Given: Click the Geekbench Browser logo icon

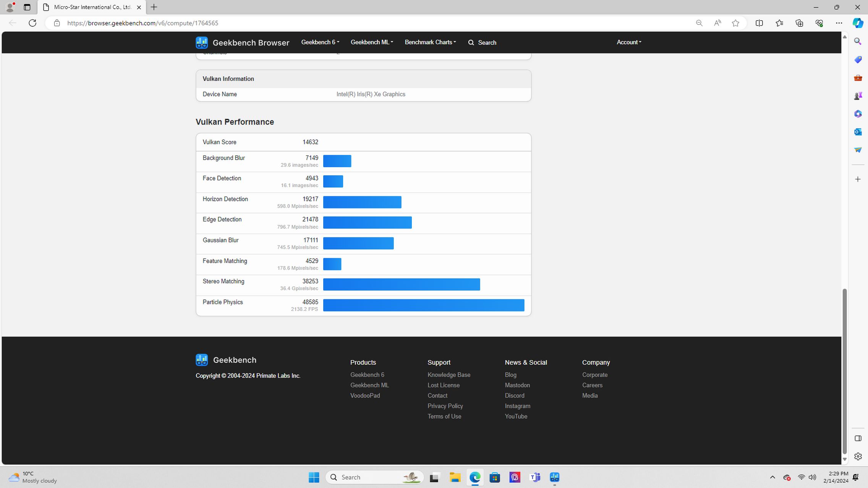Looking at the screenshot, I should point(202,42).
